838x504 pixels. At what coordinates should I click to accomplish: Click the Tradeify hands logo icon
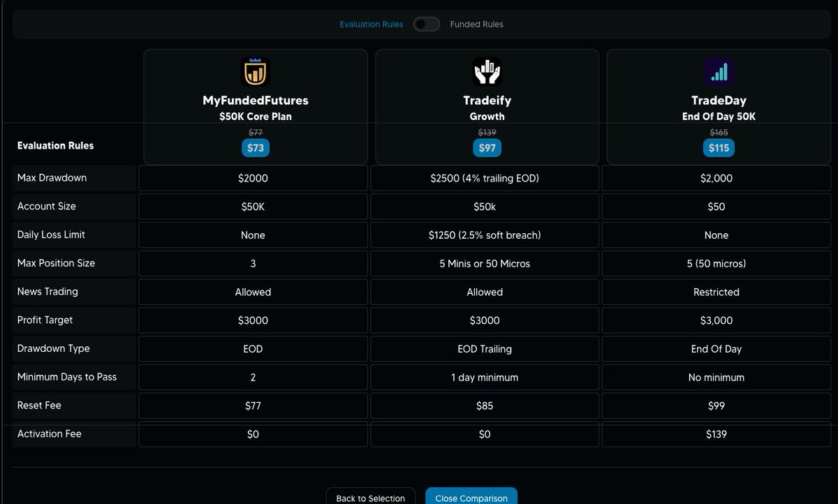point(487,72)
